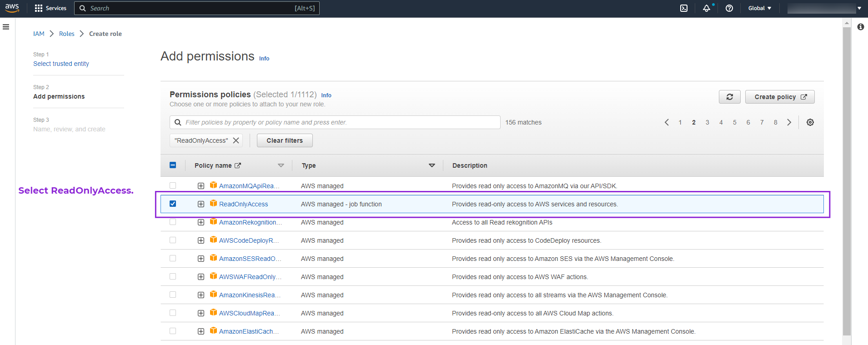Open the ReadOnlyAccess policy link
This screenshot has height=345, width=868.
[244, 204]
